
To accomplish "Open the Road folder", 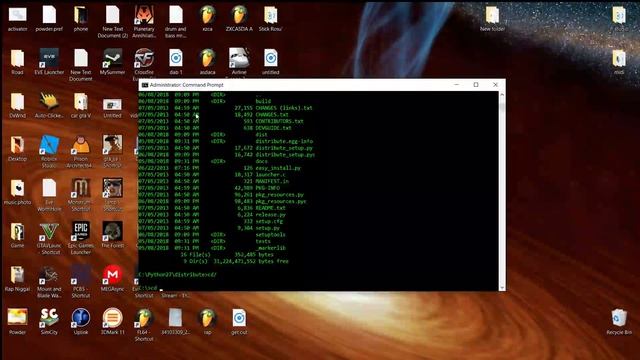I will [18, 62].
